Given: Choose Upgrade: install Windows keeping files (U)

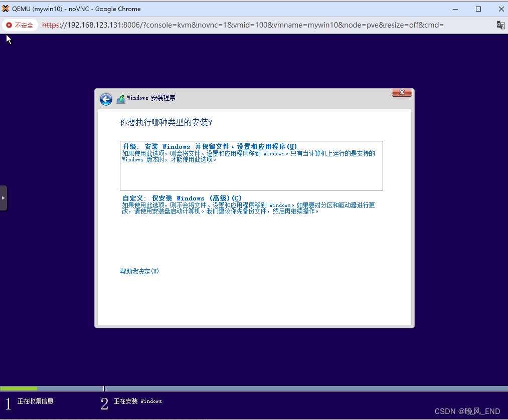Looking at the screenshot, I should 251,165.
